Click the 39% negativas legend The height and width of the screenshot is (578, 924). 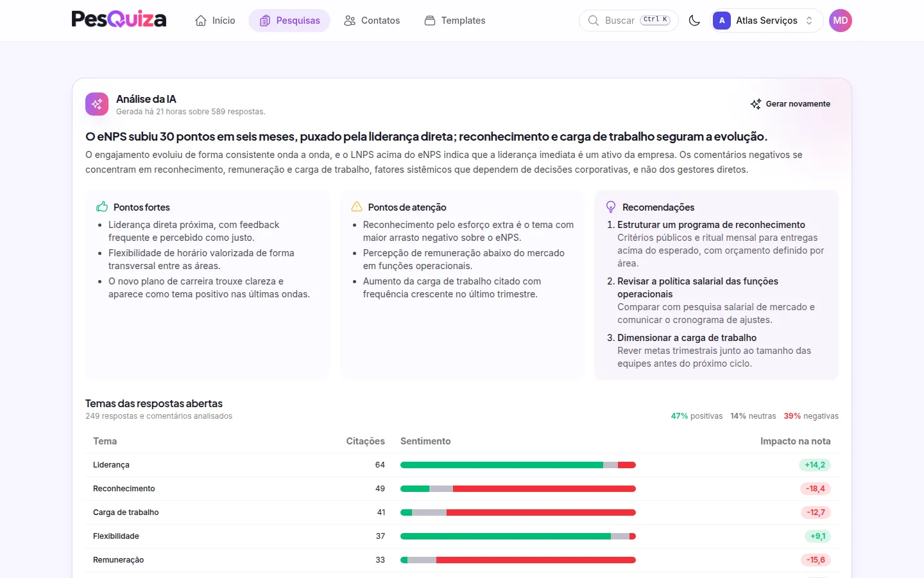click(811, 416)
